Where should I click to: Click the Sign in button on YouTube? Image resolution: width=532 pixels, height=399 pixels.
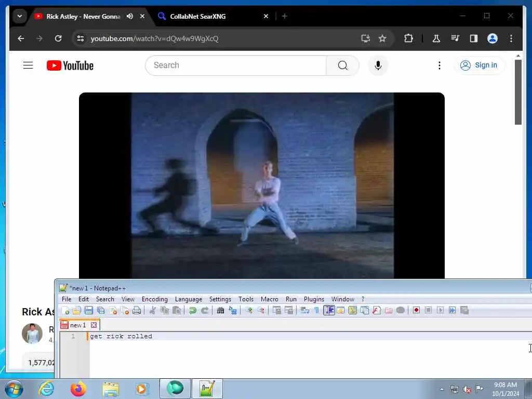coord(479,65)
